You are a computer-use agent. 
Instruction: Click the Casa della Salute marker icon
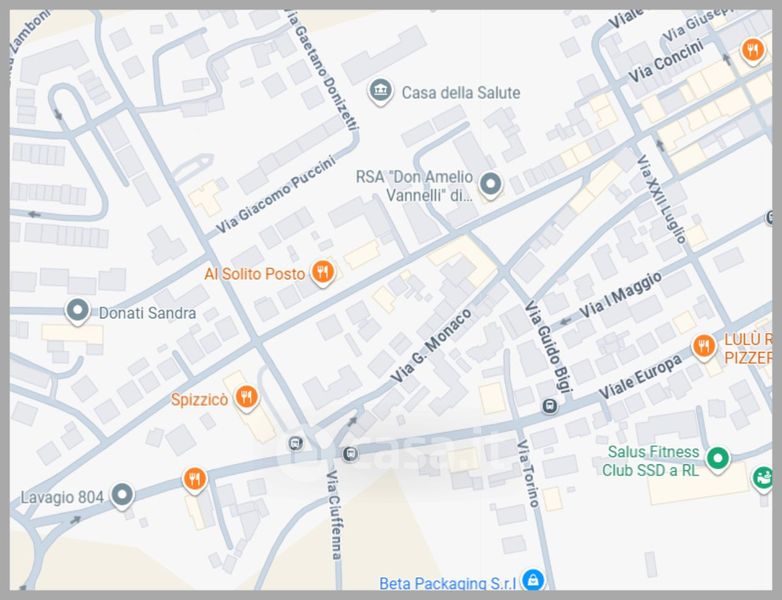point(380,93)
